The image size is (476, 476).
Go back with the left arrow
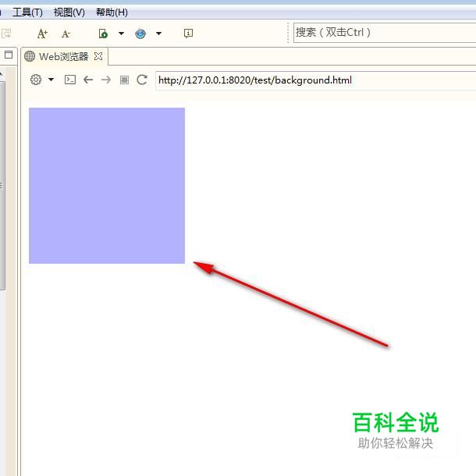pos(88,80)
